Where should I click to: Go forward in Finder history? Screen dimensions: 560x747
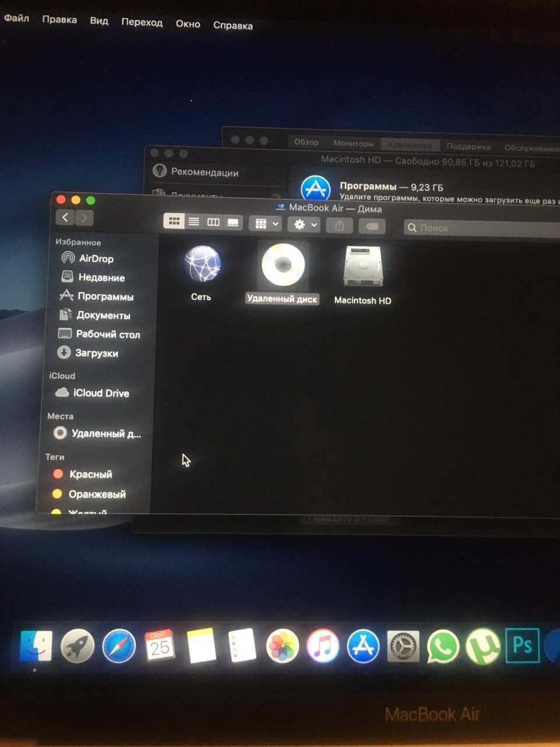[x=85, y=218]
